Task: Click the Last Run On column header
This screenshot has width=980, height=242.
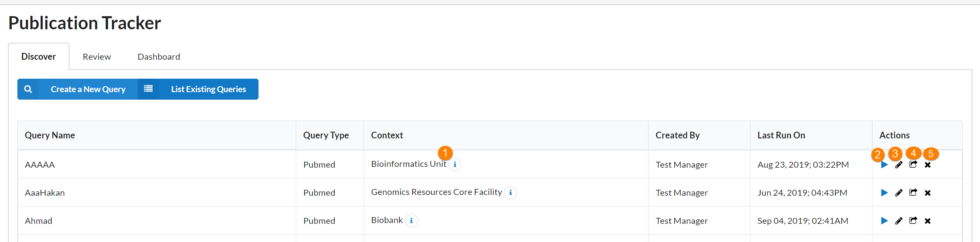Action: [781, 135]
